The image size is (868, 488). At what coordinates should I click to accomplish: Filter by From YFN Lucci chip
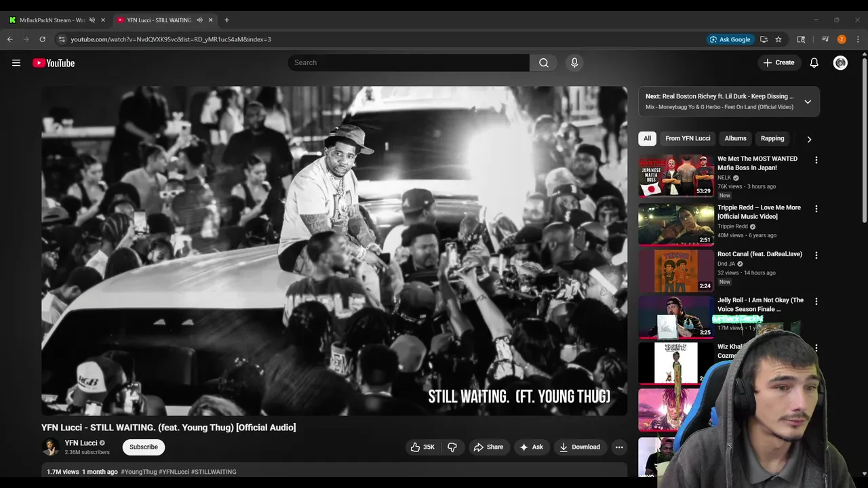pos(688,138)
